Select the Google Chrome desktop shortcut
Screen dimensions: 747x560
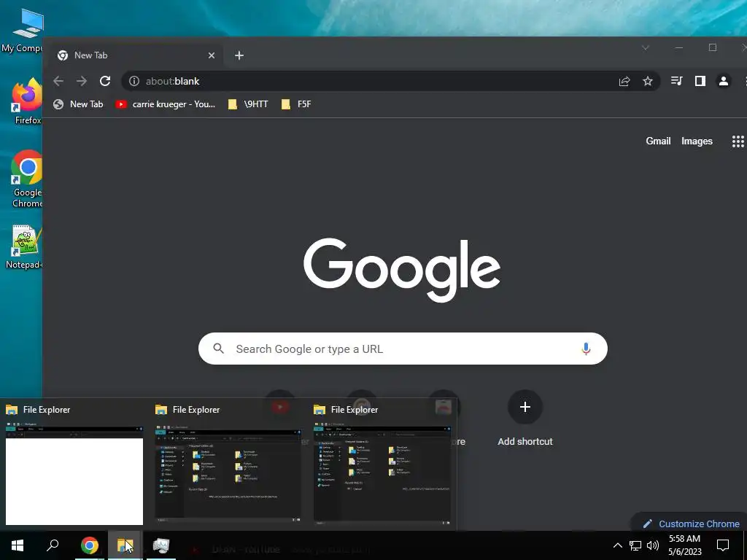(26, 179)
